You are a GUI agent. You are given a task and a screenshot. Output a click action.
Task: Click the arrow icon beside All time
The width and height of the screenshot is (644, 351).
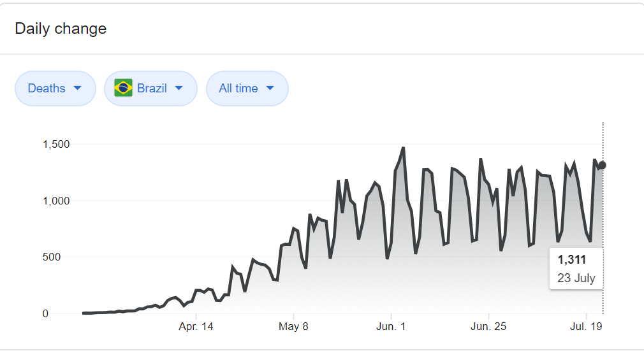click(270, 89)
